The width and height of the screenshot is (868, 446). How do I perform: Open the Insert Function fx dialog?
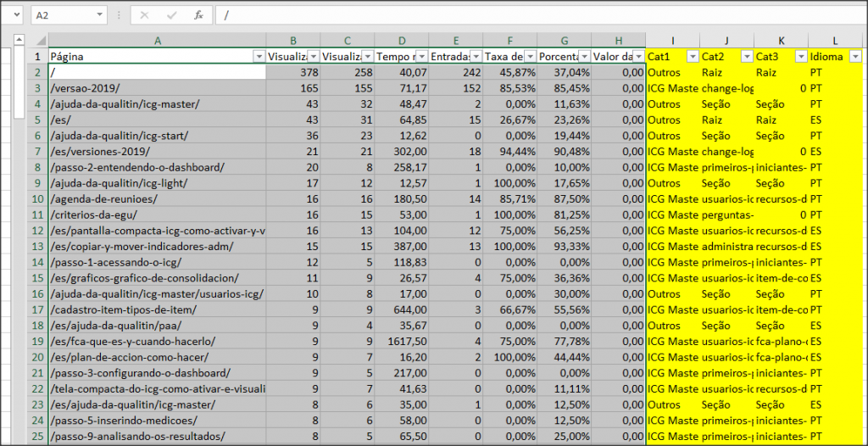(198, 15)
